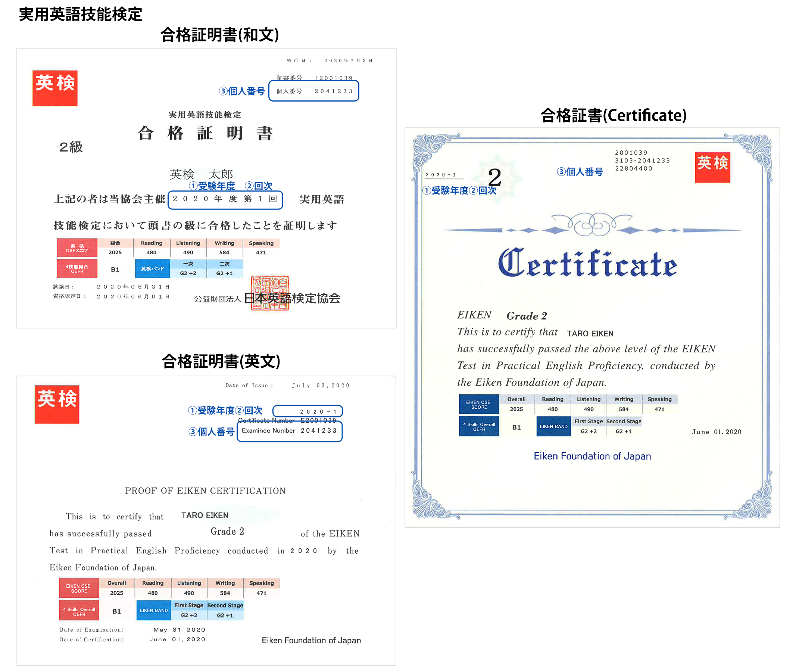Click Second Stage G2 +1 on the 英文 proof
This screenshot has width=796, height=672.
(225, 616)
